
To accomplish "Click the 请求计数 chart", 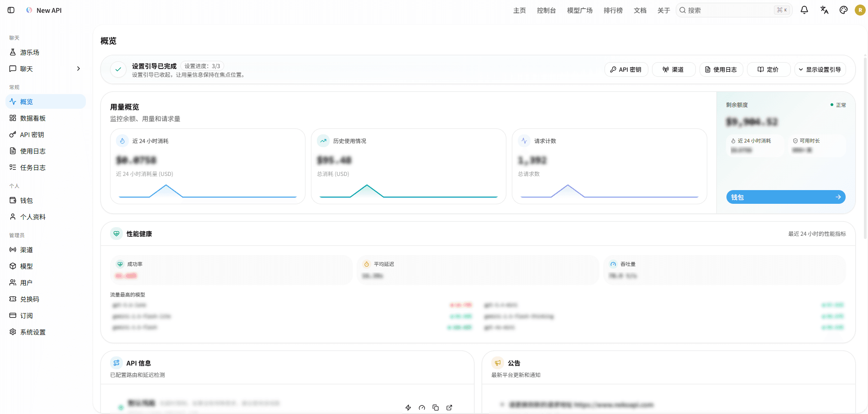I will pos(610,191).
